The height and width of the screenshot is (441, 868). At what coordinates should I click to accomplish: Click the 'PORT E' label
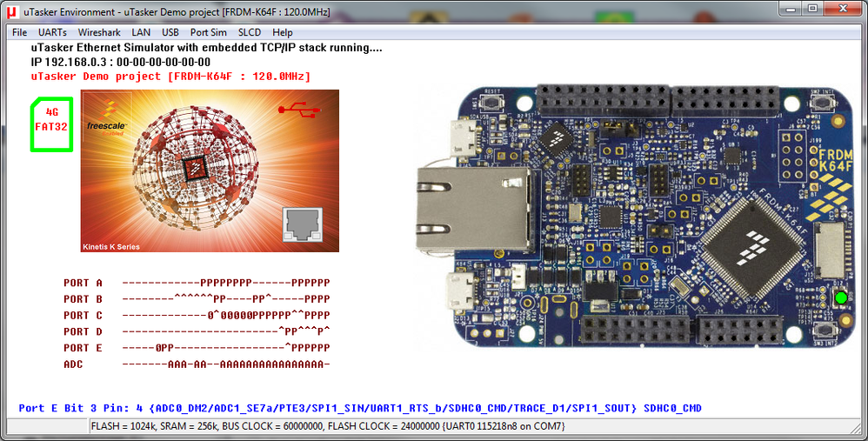click(83, 348)
